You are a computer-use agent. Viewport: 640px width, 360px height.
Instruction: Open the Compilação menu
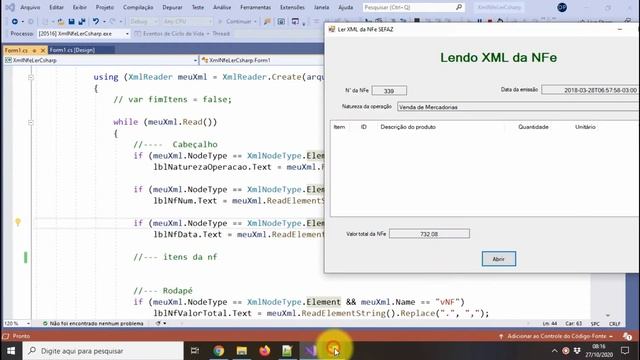(138, 7)
